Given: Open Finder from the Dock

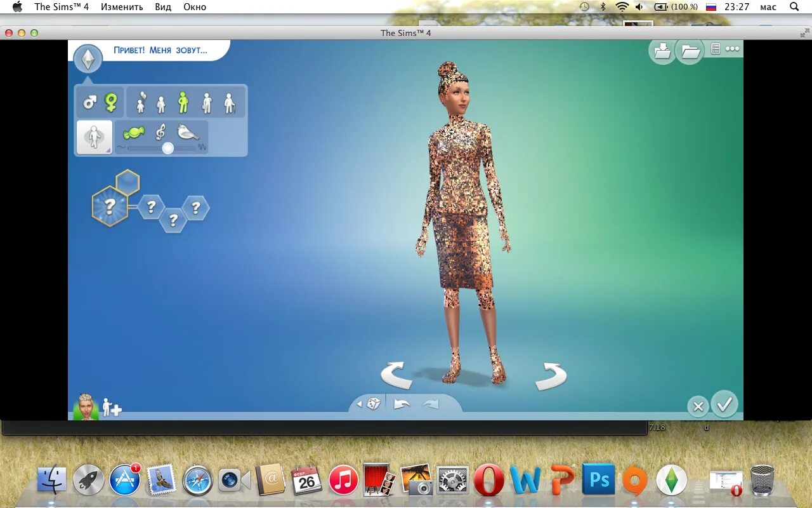Looking at the screenshot, I should [x=52, y=481].
